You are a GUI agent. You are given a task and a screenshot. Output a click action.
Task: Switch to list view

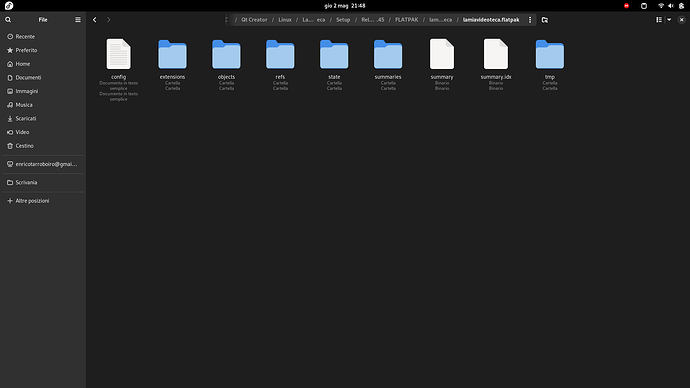(659, 20)
